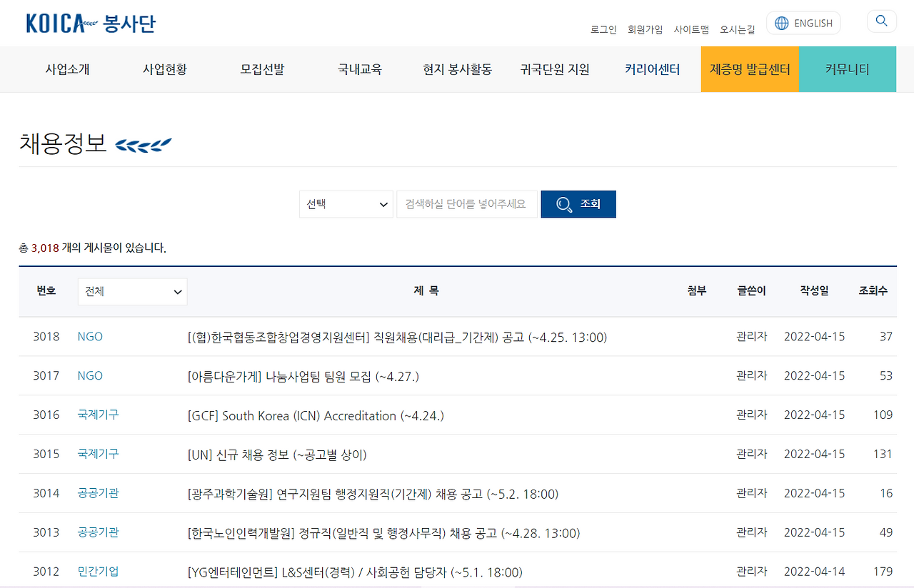Click the globe icon next to ENGLISH
Screen dimensions: 914x588
780,22
